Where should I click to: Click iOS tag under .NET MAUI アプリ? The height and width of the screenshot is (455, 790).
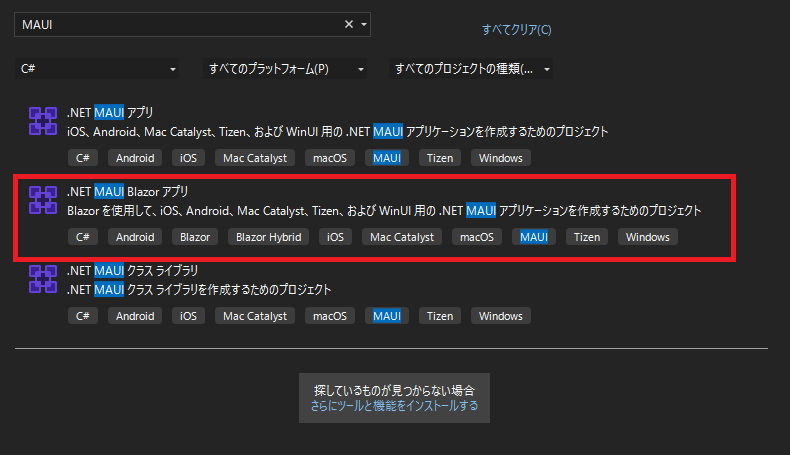coord(188,158)
